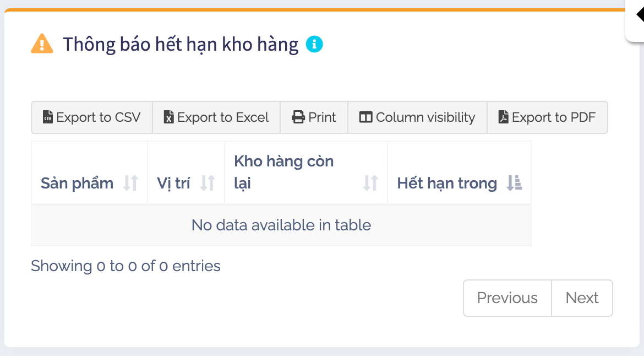Go to the Next page
This screenshot has width=644, height=356.
[x=582, y=298]
